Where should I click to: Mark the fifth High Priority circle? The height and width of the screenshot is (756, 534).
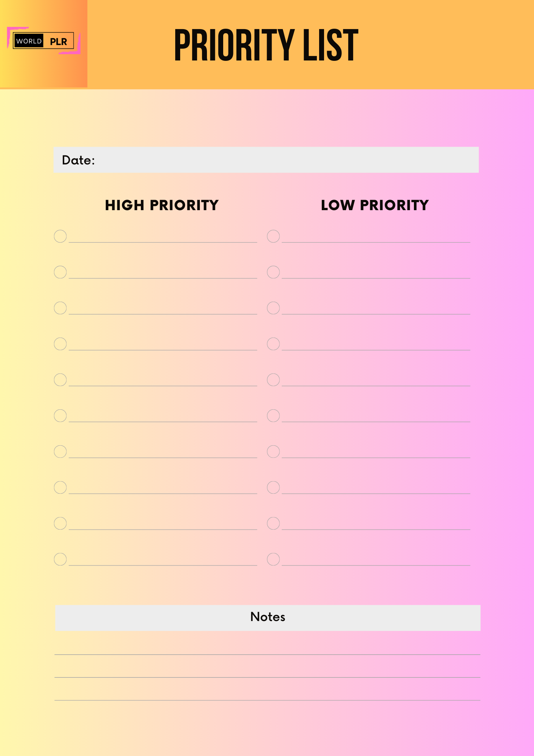click(x=60, y=380)
